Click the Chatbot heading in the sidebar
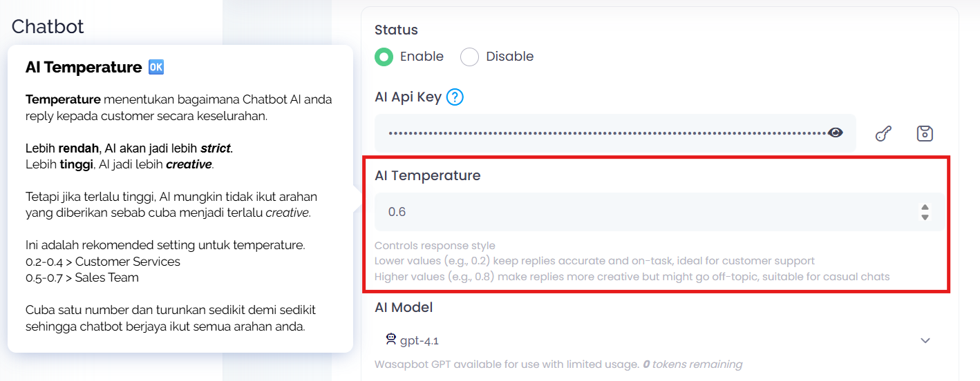The width and height of the screenshot is (980, 381). pos(48,26)
